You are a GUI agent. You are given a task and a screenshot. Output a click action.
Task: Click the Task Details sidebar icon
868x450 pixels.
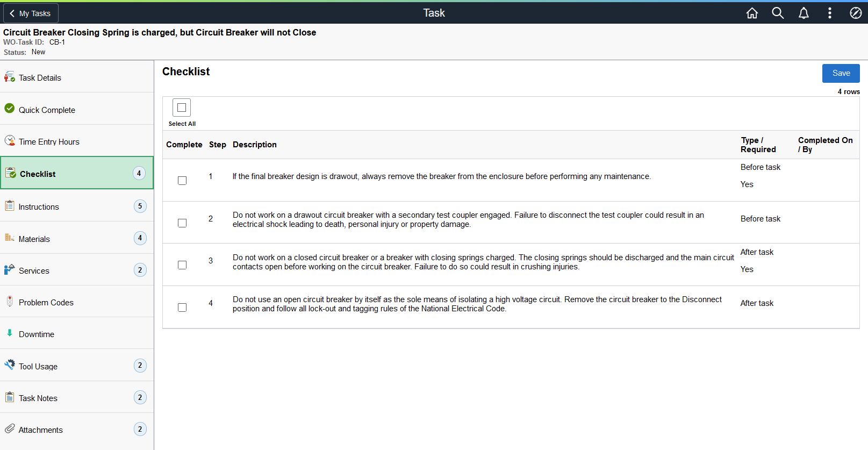[10, 77]
